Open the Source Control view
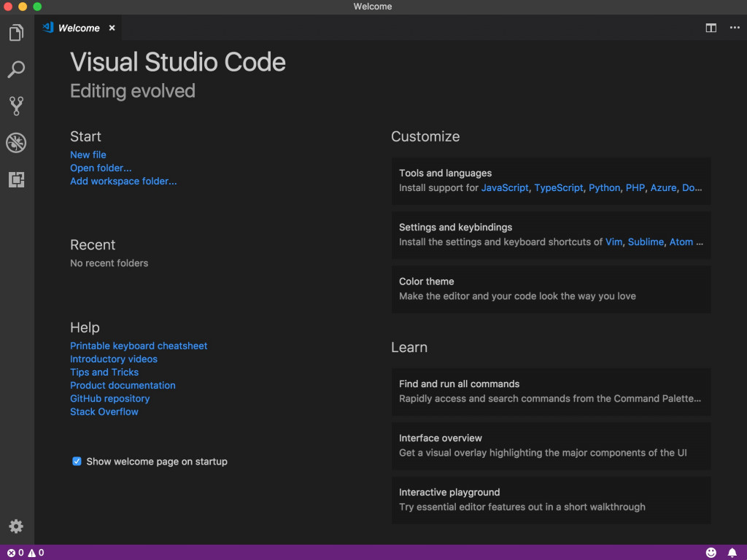Viewport: 747px width, 560px height. [x=16, y=106]
